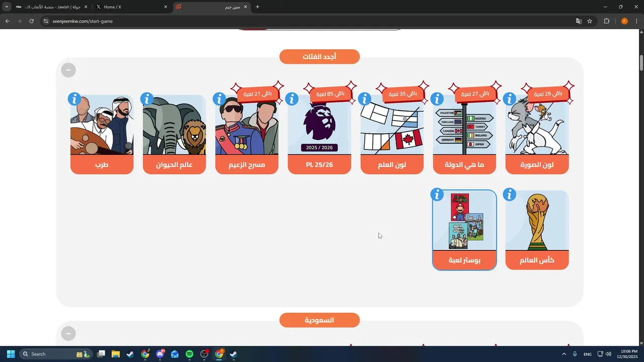Open File Explorer from taskbar
Screen dimensions: 644x362
click(x=116, y=354)
